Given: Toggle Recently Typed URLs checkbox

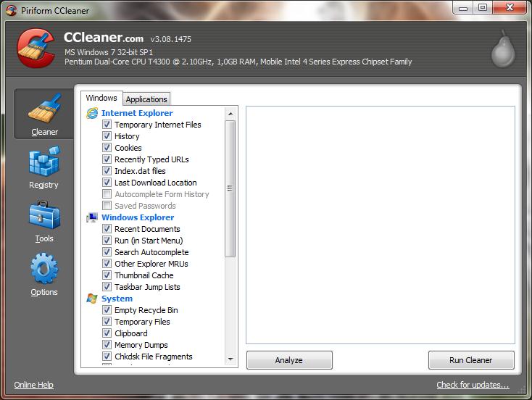Looking at the screenshot, I should pos(107,159).
